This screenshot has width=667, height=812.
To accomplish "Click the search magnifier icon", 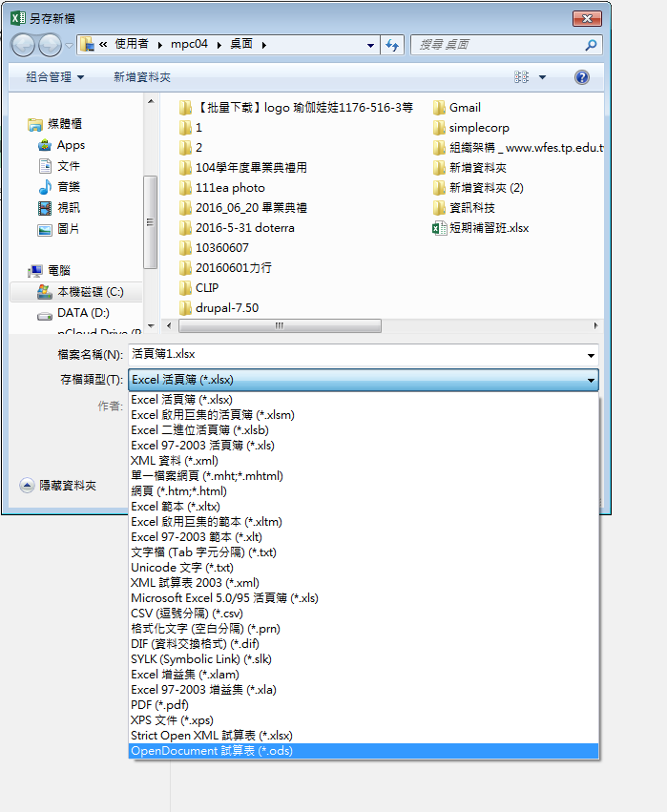I will pos(591,45).
